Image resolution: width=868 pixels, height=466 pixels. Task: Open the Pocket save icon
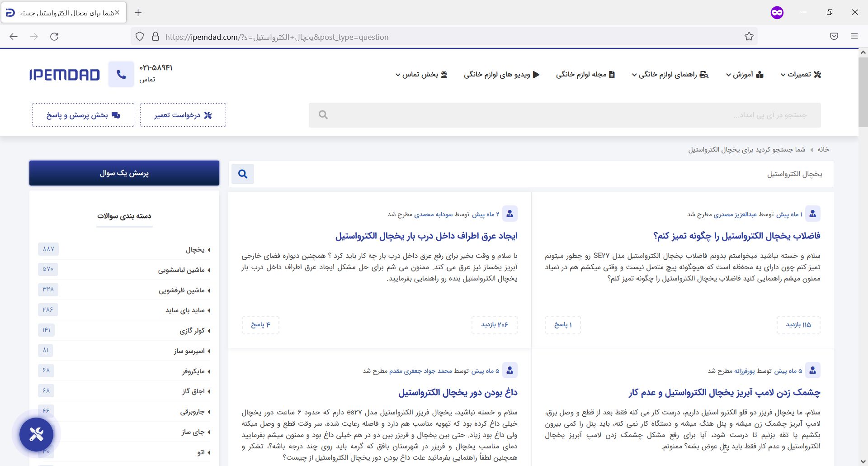pyautogui.click(x=834, y=37)
